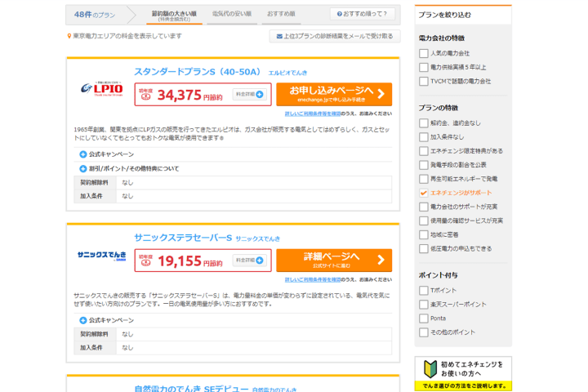Open the エルピオでんき company link

tap(287, 73)
